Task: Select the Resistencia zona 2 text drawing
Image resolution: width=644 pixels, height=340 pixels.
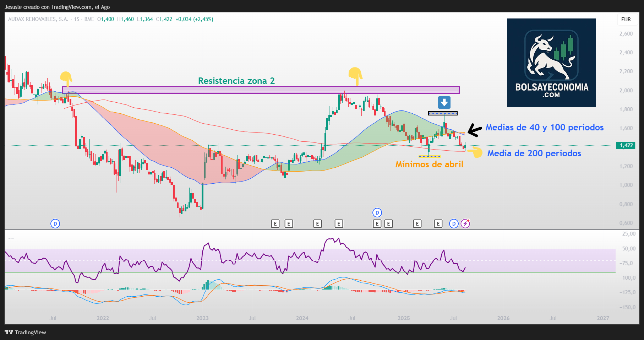Action: 236,81
